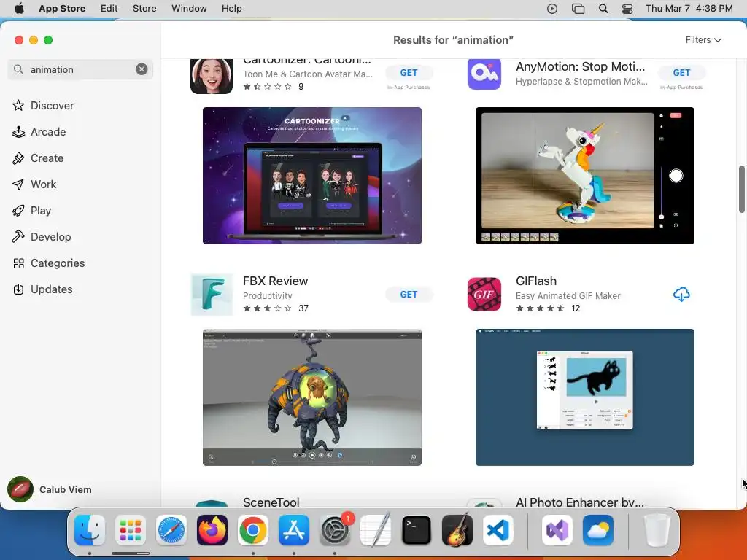Viewport: 747px width, 560px height.
Task: Open FBX Review title link
Action: click(275, 281)
